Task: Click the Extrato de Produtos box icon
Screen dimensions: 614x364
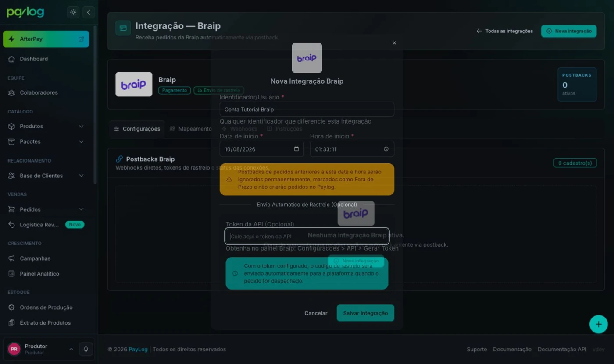Action: (12, 323)
